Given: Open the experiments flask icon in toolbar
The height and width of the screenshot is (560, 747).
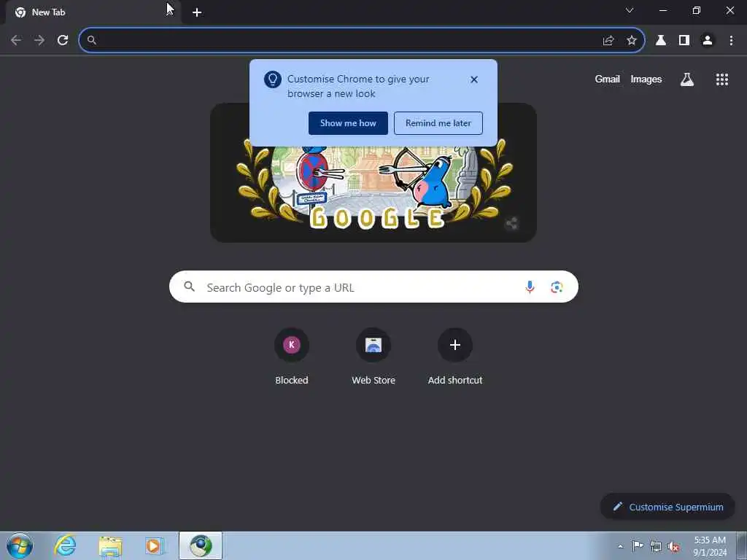Looking at the screenshot, I should point(661,41).
